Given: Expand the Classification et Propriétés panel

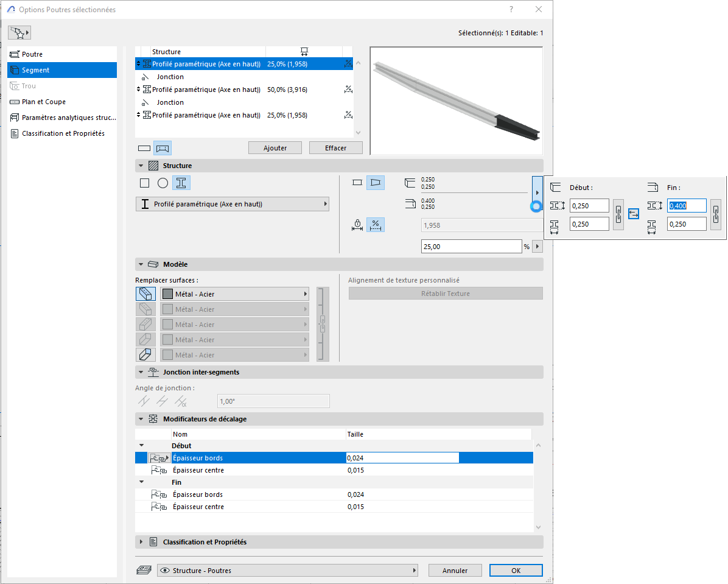Looking at the screenshot, I should tap(141, 542).
